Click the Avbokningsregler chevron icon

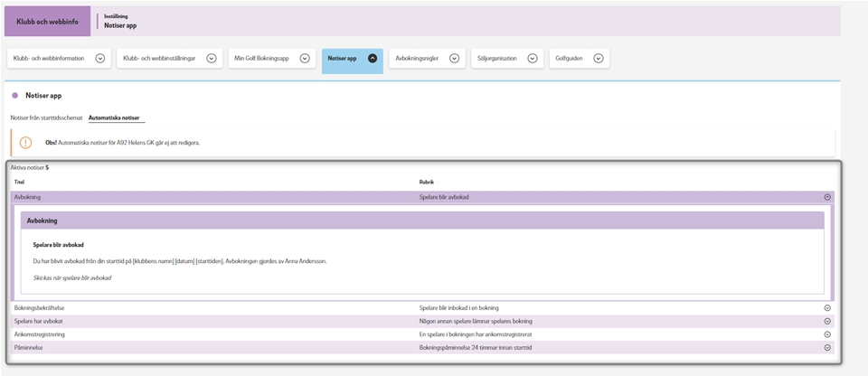(x=454, y=58)
